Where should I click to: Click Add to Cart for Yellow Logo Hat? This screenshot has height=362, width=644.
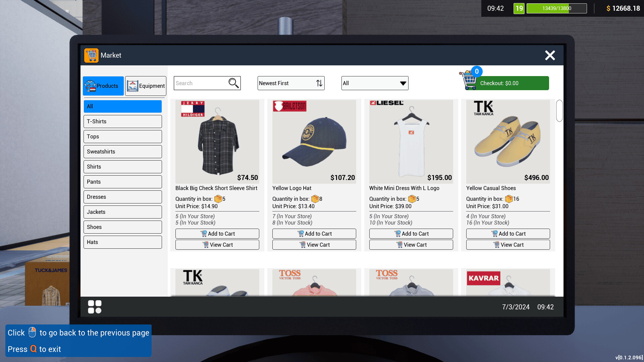[x=314, y=233]
